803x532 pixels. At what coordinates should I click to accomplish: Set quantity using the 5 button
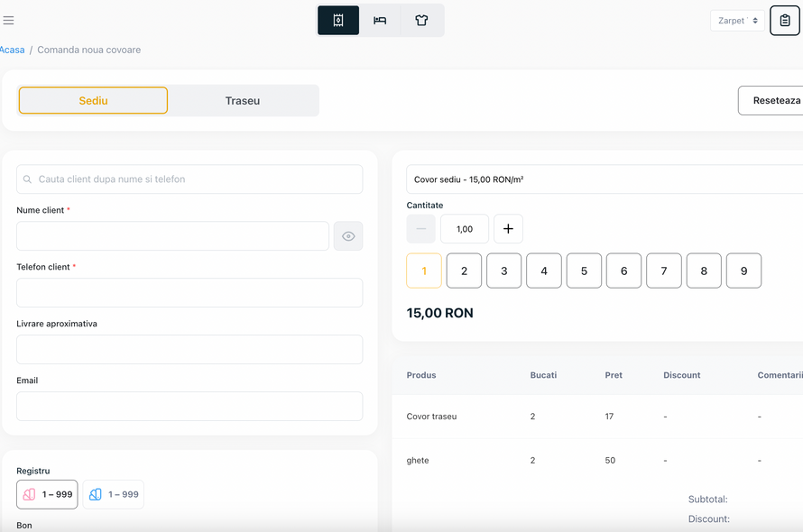pos(584,271)
